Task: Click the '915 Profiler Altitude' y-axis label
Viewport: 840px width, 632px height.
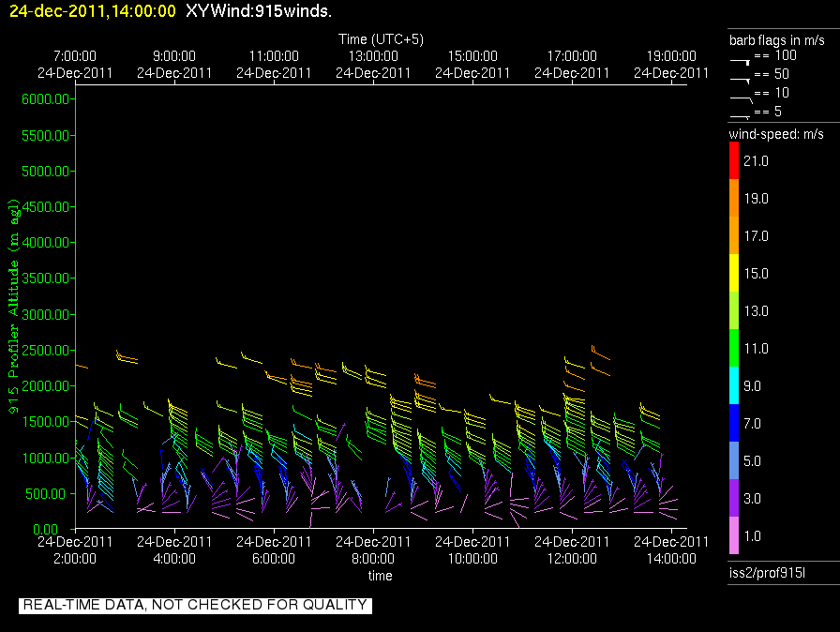Action: click(14, 305)
